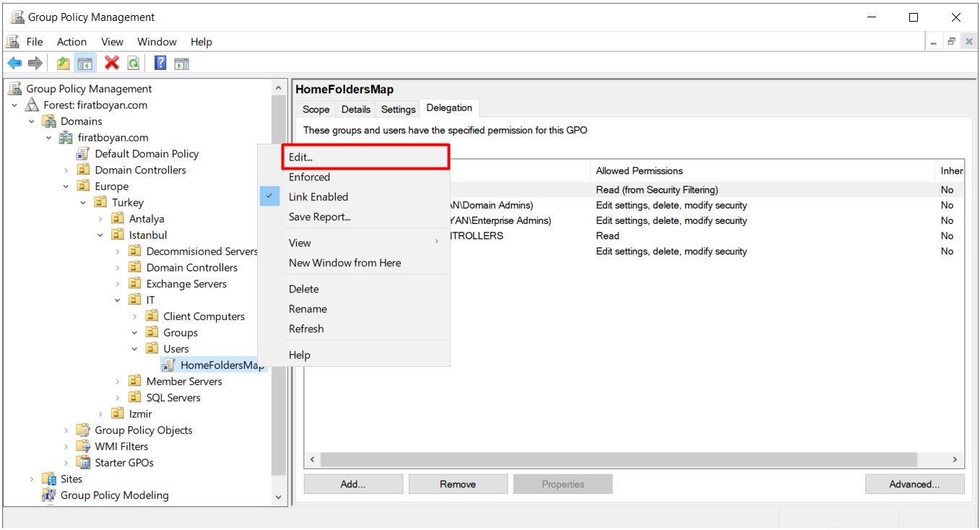Screen dimensions: 980x530
Task: Select the firatboyan.com domain icon under Domains
Action: tap(66, 138)
